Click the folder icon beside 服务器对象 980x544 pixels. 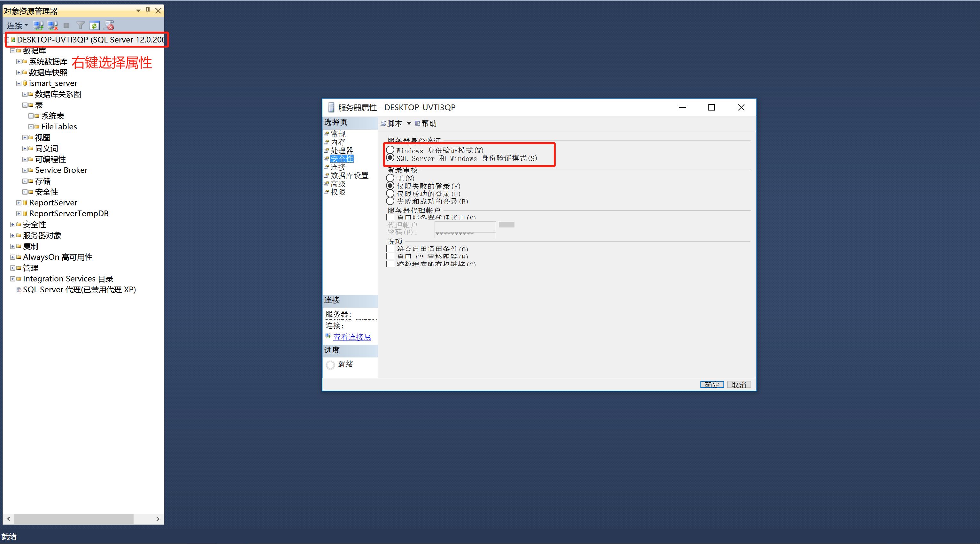[19, 235]
